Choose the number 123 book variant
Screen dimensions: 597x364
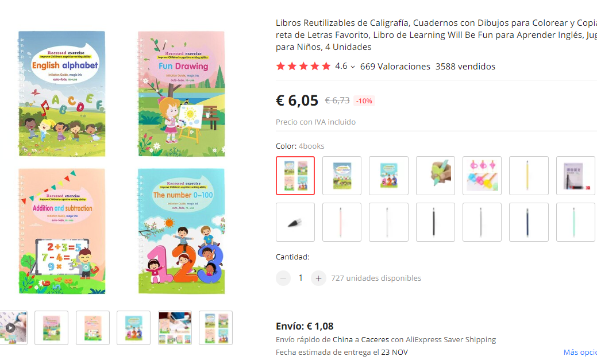click(x=388, y=176)
